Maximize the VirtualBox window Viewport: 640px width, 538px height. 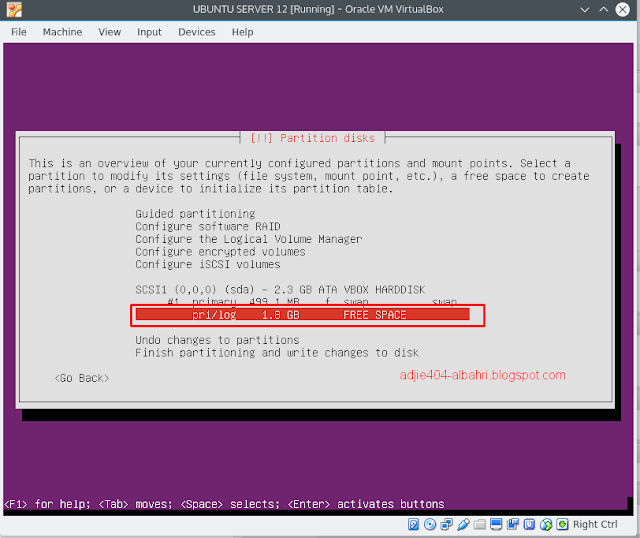603,9
